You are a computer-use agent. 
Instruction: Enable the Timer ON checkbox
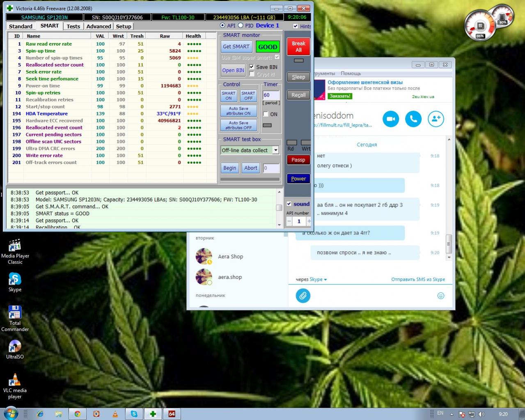pos(266,114)
